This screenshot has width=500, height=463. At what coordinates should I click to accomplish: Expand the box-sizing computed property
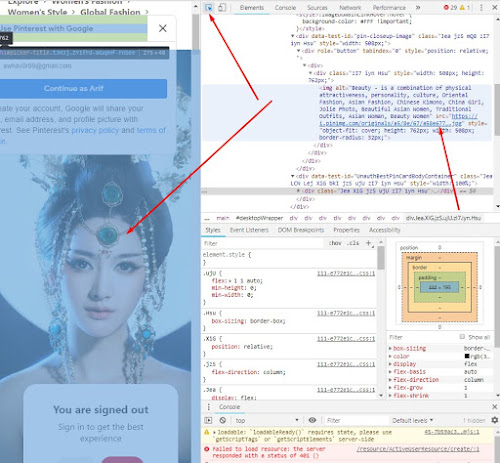pos(390,348)
